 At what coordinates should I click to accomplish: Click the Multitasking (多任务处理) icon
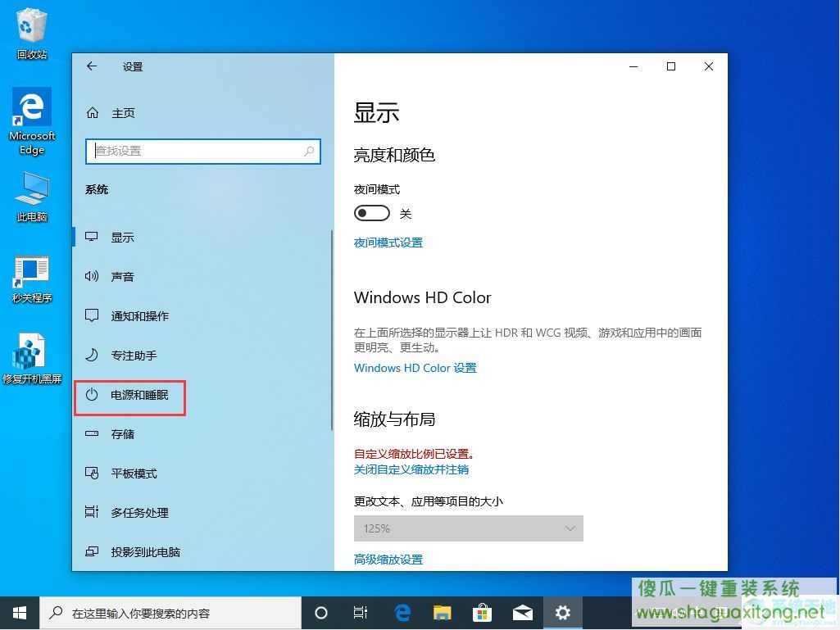pyautogui.click(x=92, y=512)
